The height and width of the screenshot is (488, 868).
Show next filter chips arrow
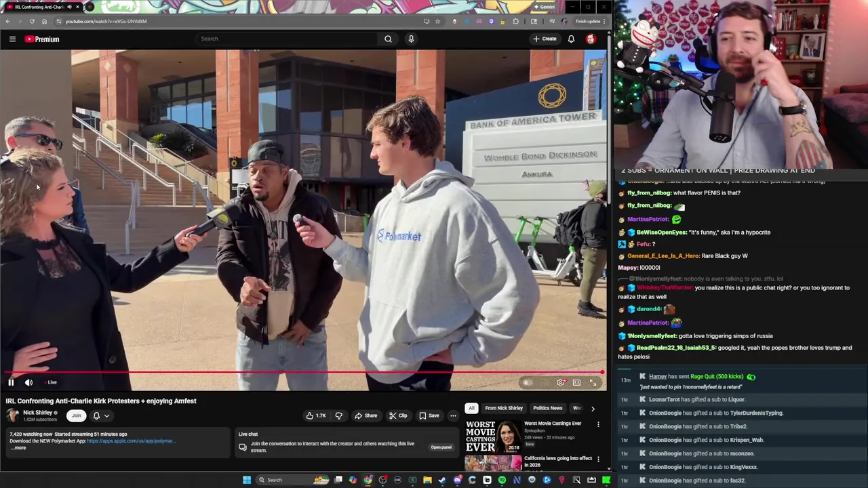(x=593, y=409)
